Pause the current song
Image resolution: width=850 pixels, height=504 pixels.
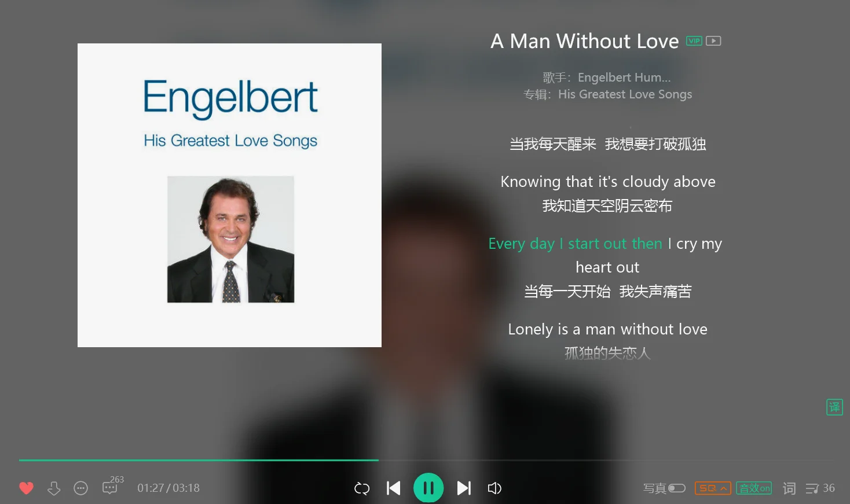[428, 488]
